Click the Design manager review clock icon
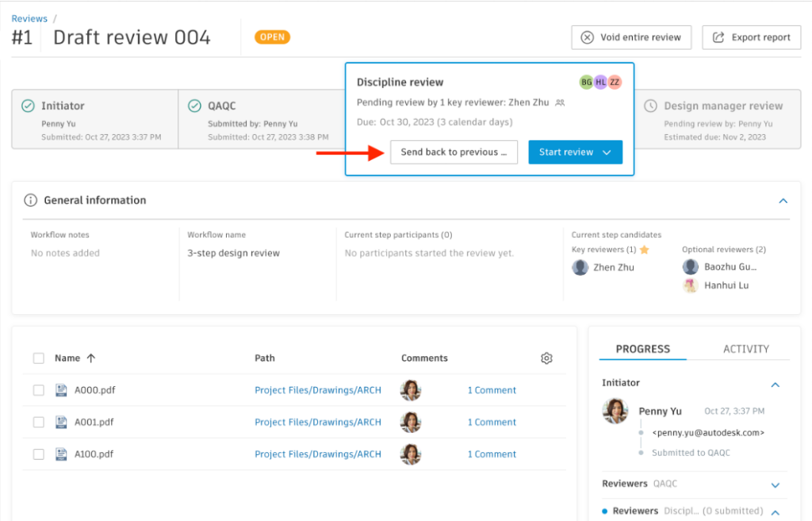Viewport: 812px width, 521px height. 650,105
